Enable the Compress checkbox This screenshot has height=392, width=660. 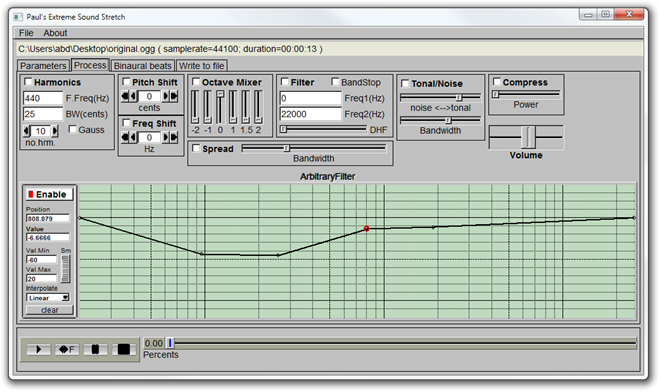click(497, 82)
